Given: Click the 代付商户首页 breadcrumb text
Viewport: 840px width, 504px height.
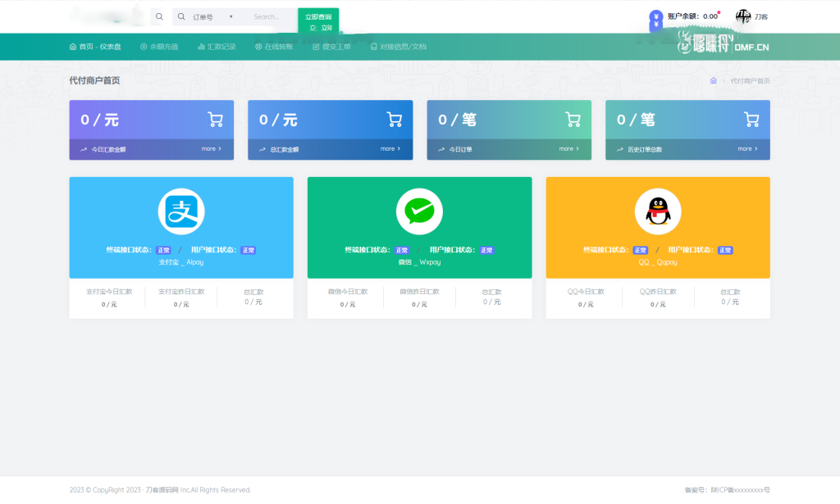Looking at the screenshot, I should [x=750, y=81].
